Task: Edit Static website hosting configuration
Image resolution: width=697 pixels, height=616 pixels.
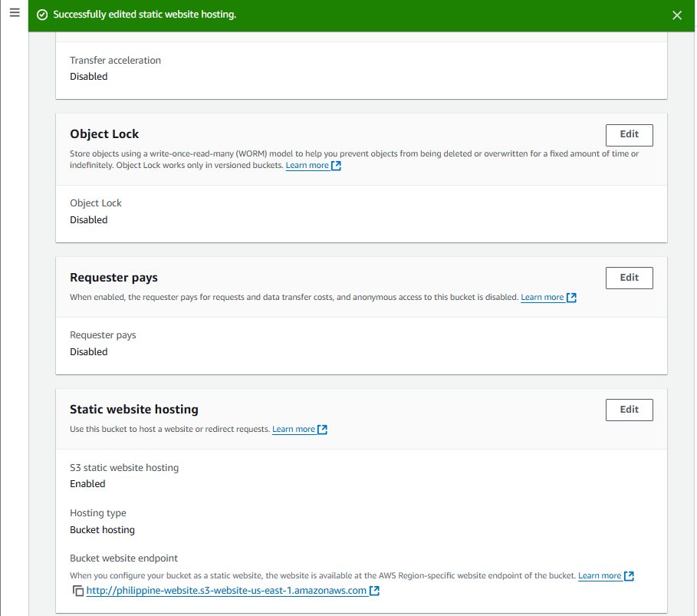Action: coord(629,410)
